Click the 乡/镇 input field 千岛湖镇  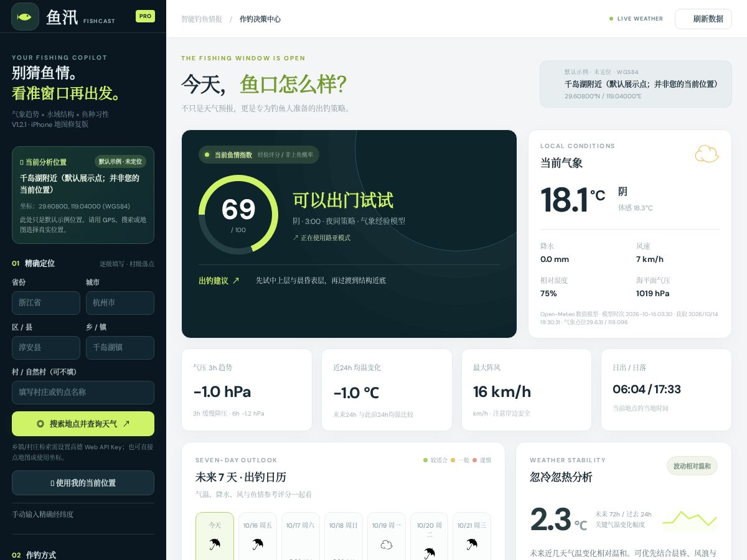tap(120, 348)
